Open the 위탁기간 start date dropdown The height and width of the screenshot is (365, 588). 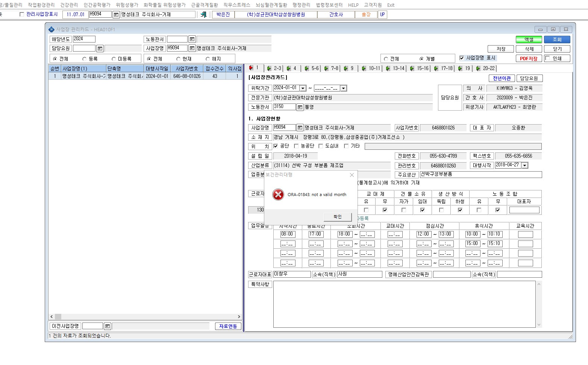coord(303,88)
